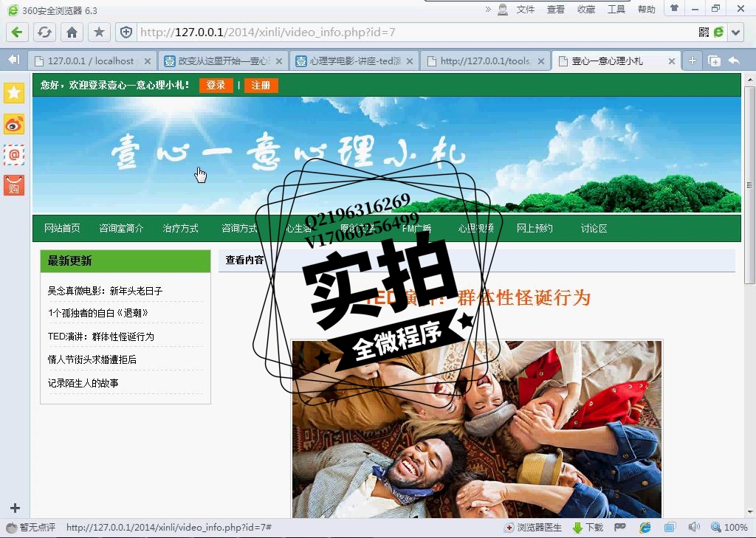This screenshot has height=538, width=756.
Task: Open the 文件 menu
Action: click(526, 9)
